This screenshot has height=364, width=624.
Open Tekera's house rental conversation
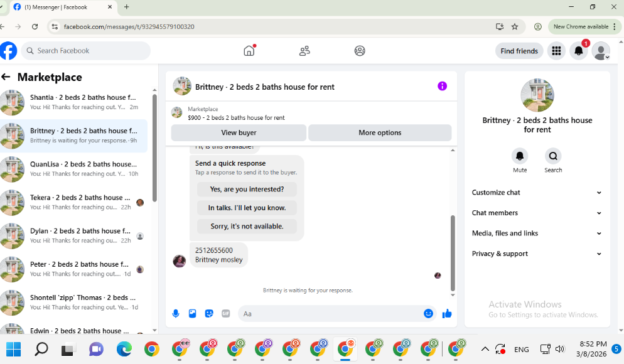point(73,203)
